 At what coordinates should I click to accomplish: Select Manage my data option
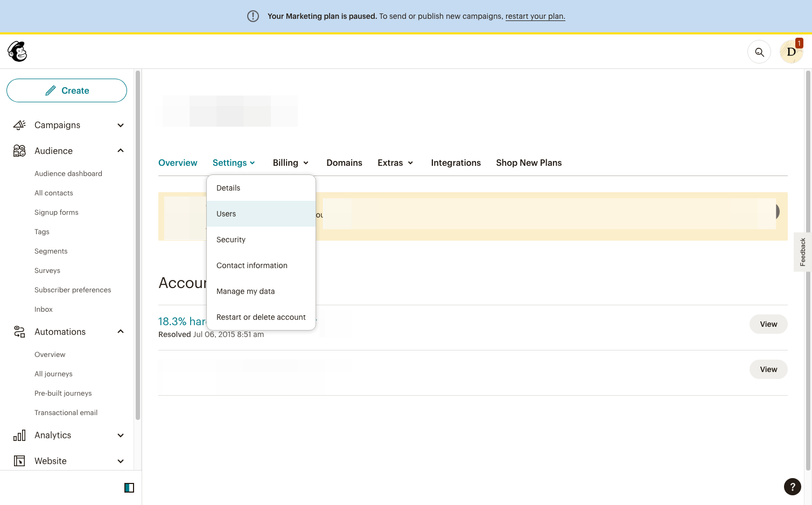click(x=261, y=291)
